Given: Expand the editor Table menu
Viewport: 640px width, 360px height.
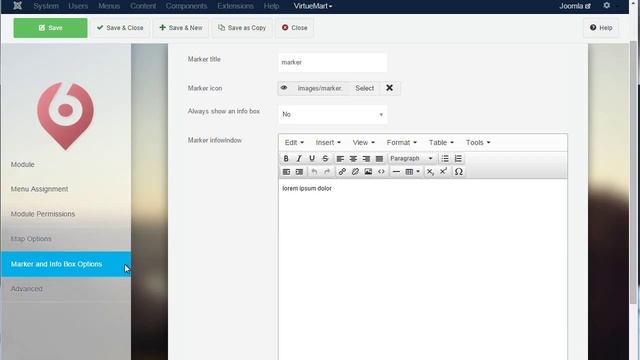Looking at the screenshot, I should pyautogui.click(x=441, y=142).
